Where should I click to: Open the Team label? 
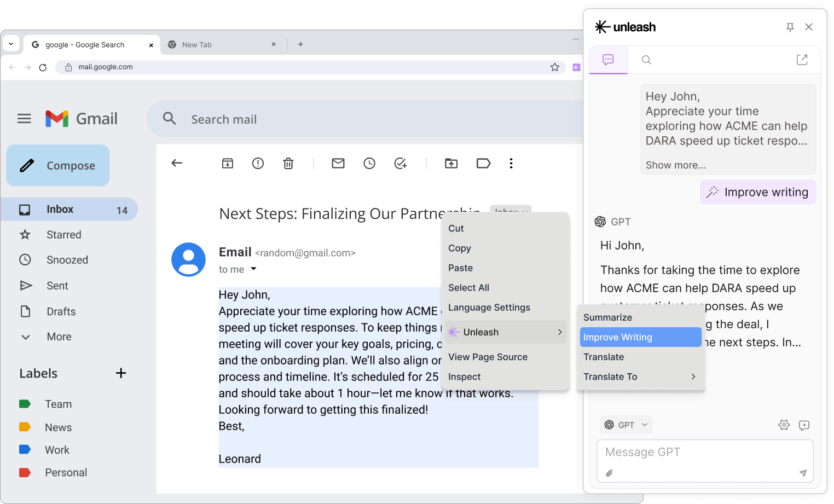pos(58,404)
